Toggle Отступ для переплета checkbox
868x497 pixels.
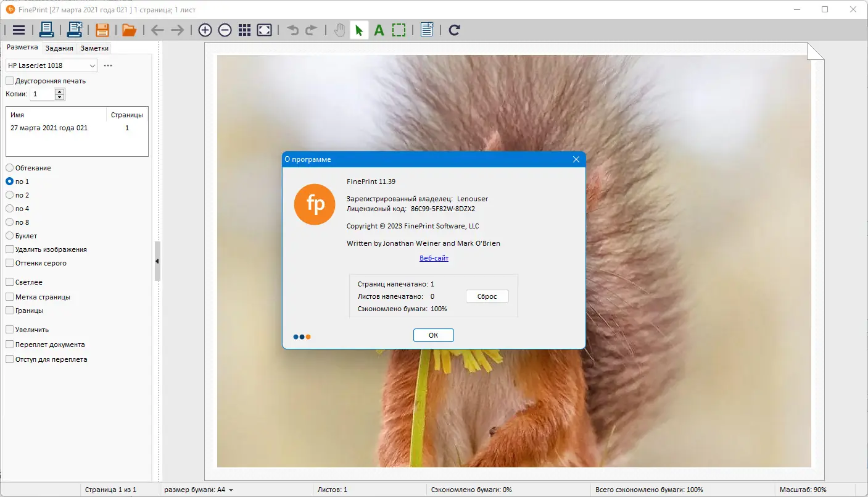(10, 359)
